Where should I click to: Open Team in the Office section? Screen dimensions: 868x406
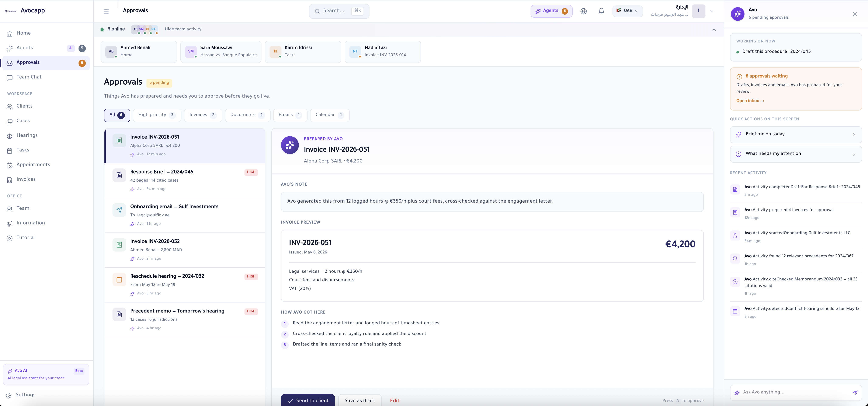pyautogui.click(x=46, y=209)
